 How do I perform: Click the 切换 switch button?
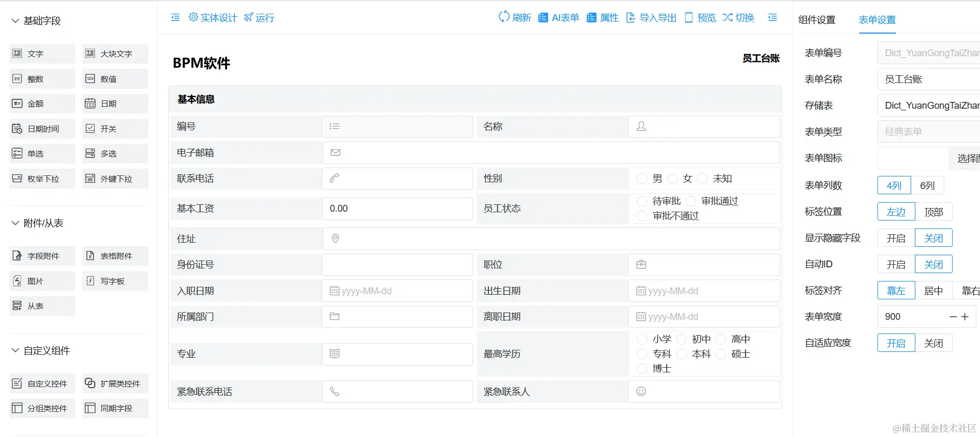coord(739,17)
